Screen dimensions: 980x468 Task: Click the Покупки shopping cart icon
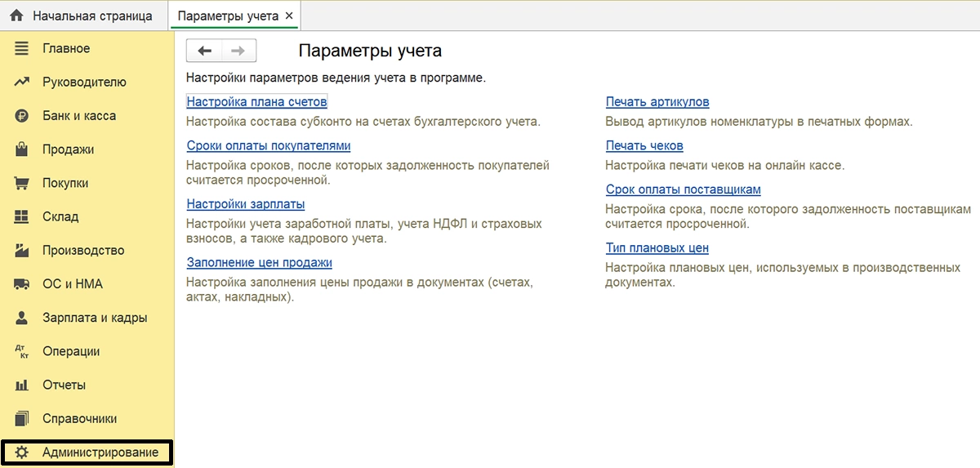tap(22, 183)
